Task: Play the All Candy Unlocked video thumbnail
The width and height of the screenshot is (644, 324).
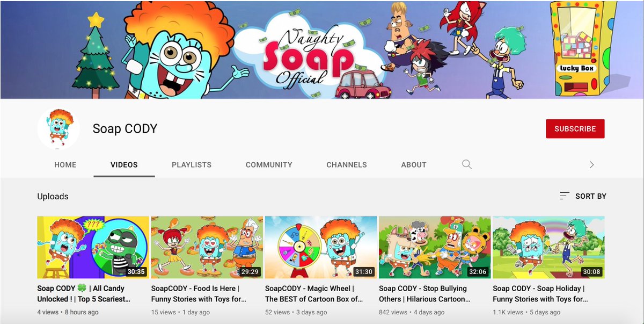Action: click(93, 247)
